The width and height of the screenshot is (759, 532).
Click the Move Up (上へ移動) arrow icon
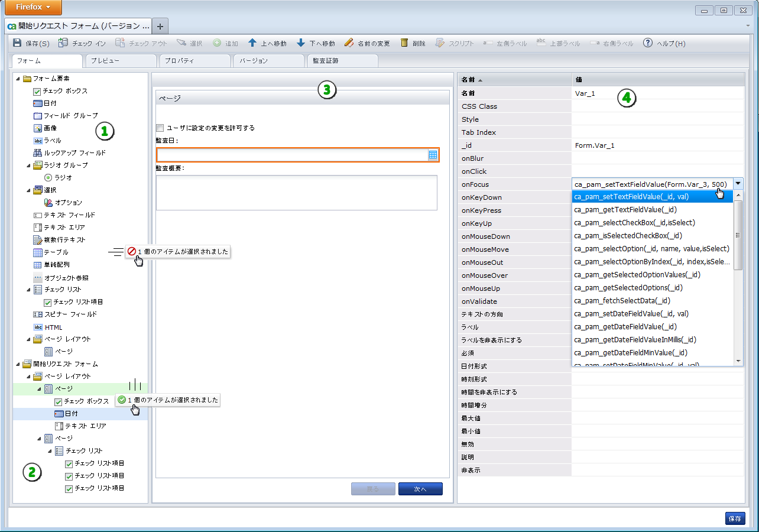point(252,43)
